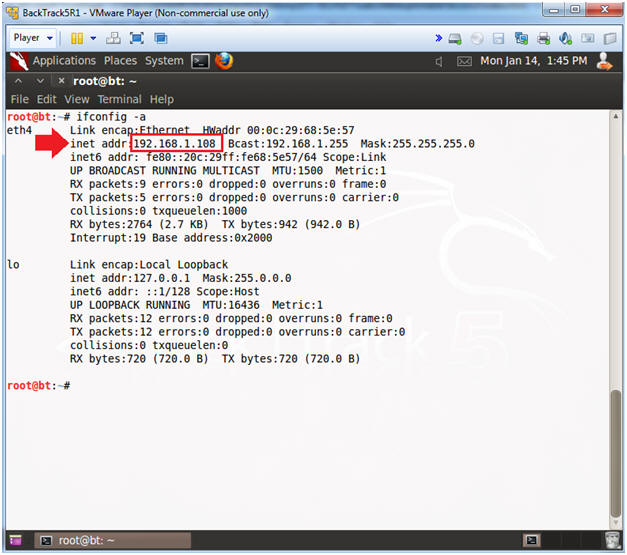The height and width of the screenshot is (555, 627).
Task: Click the hard disk device icon
Action: [x=455, y=39]
